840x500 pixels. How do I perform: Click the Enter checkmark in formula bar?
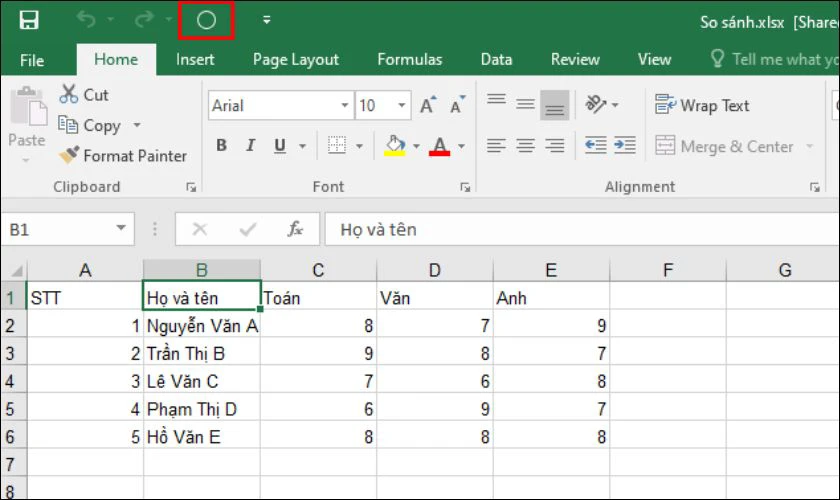point(248,229)
